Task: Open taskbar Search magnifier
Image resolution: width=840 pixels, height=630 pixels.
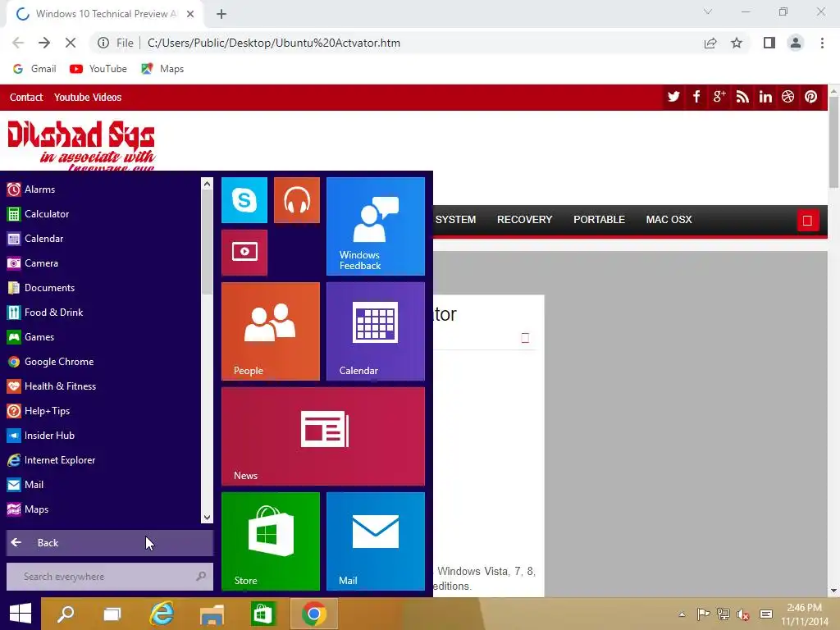Action: pyautogui.click(x=66, y=614)
